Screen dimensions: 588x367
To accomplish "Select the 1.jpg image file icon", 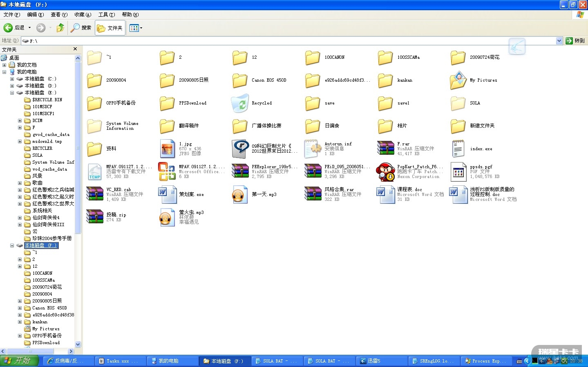I will (167, 149).
